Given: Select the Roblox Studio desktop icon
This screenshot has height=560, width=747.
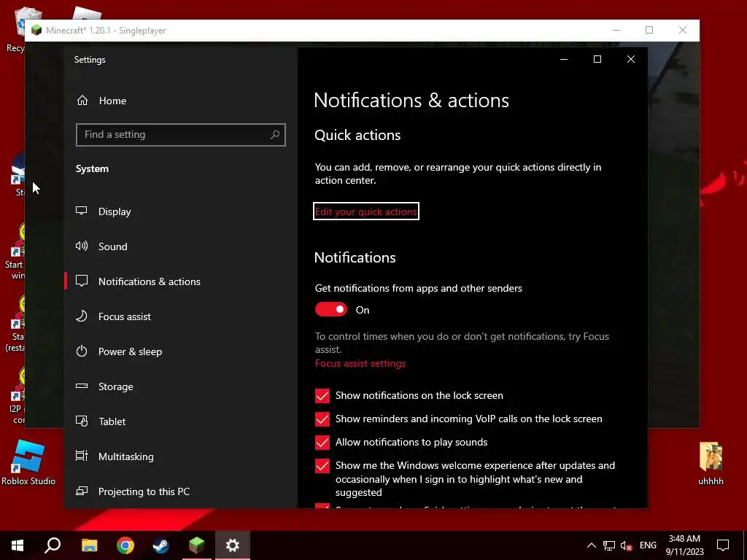Looking at the screenshot, I should [28, 463].
